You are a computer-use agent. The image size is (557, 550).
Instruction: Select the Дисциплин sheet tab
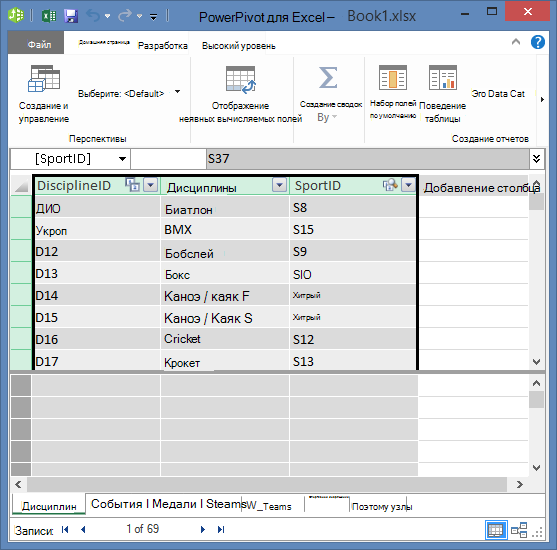pos(49,506)
